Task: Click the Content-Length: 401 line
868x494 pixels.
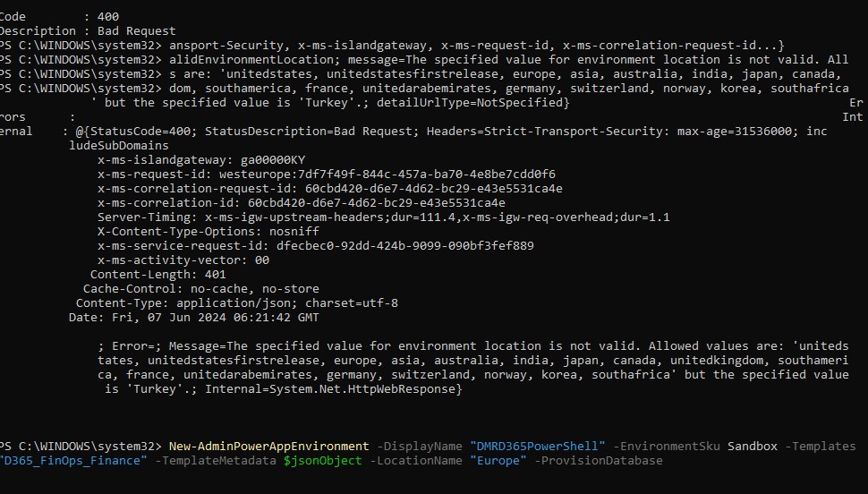Action: coord(157,275)
